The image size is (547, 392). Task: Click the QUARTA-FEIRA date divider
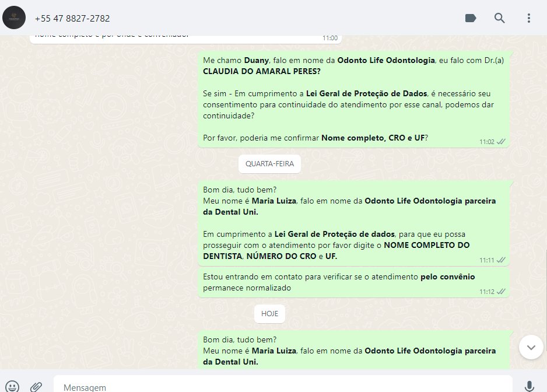point(269,164)
